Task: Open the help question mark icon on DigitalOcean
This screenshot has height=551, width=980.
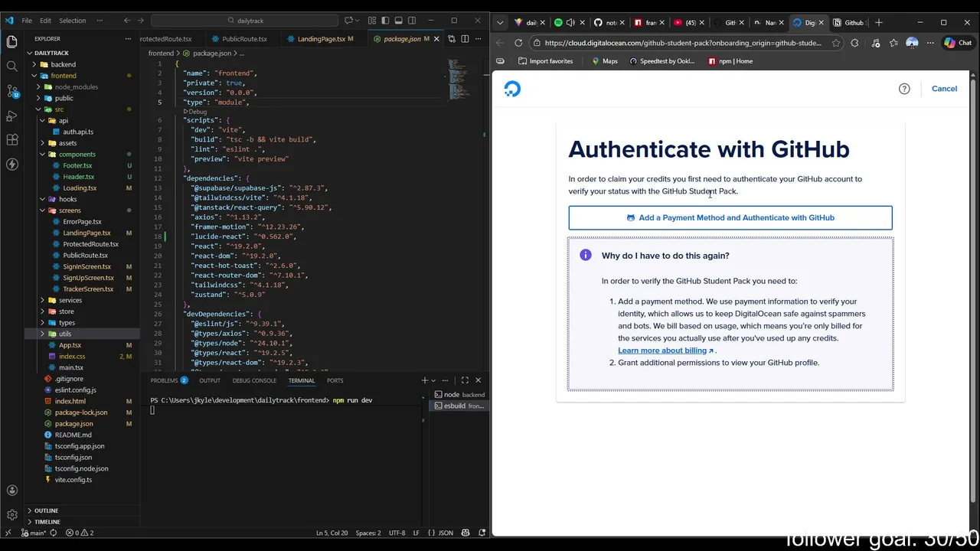Action: tap(904, 89)
